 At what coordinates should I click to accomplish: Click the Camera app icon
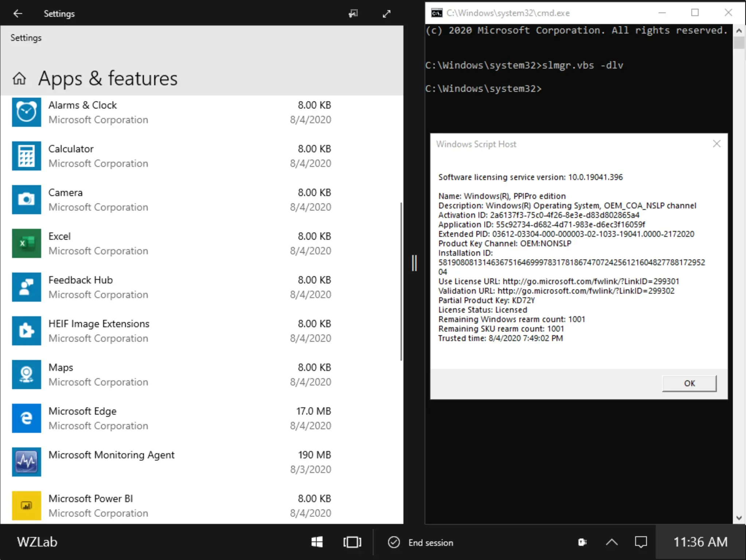(26, 200)
